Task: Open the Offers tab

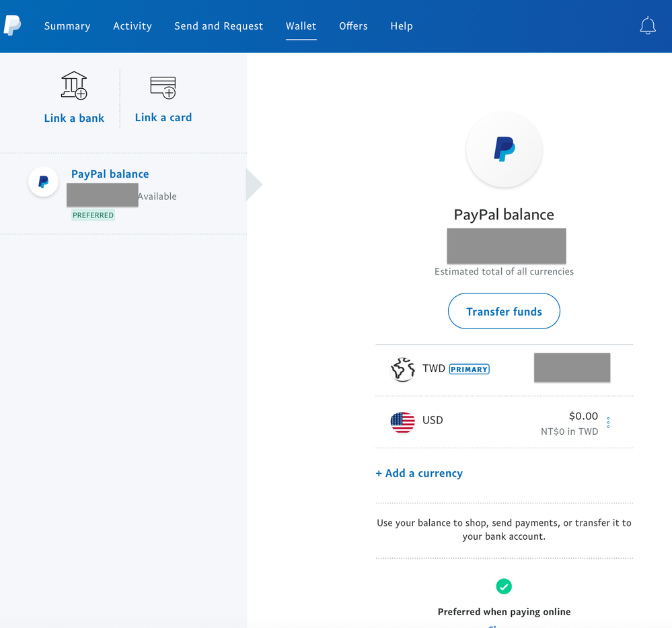Action: [354, 26]
